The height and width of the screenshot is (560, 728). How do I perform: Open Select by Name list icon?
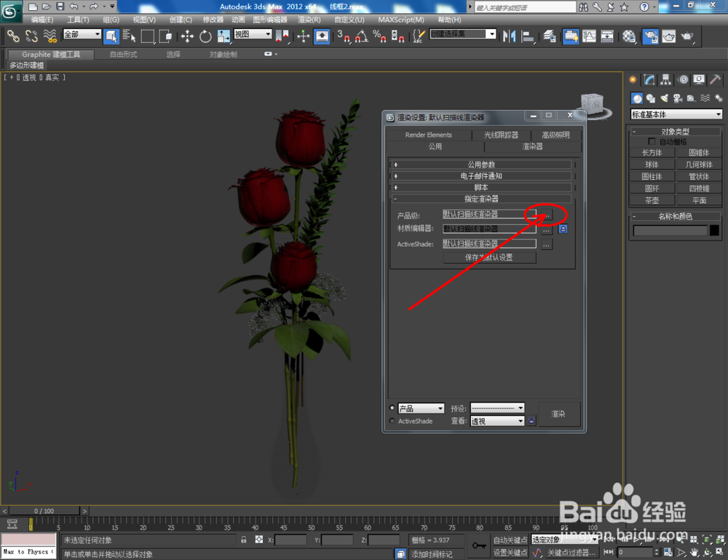(129, 36)
